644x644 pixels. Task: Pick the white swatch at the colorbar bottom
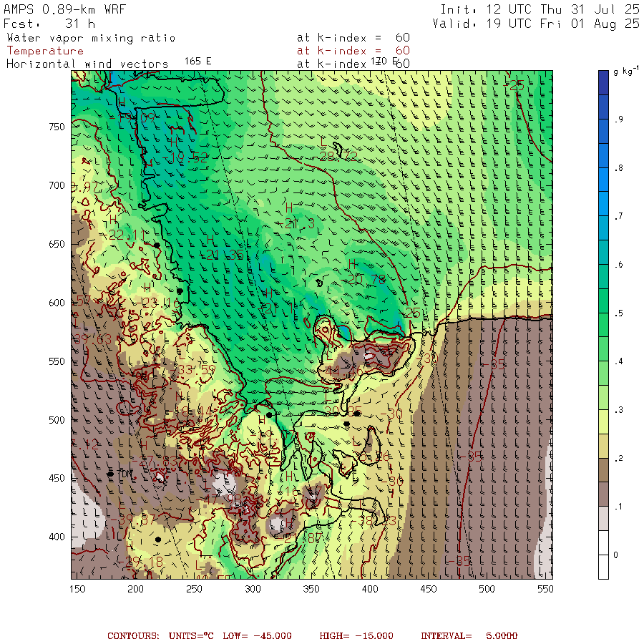pyautogui.click(x=603, y=567)
